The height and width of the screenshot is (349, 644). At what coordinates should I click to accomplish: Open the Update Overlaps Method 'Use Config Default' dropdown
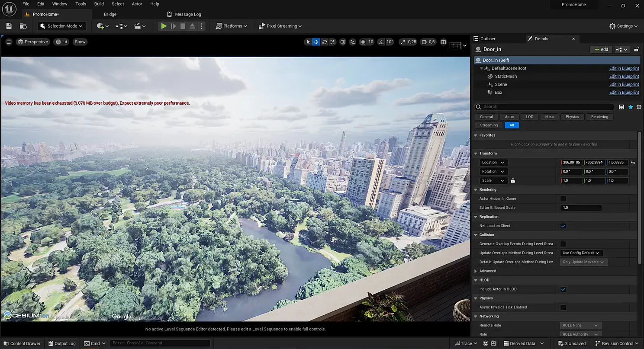pos(581,253)
